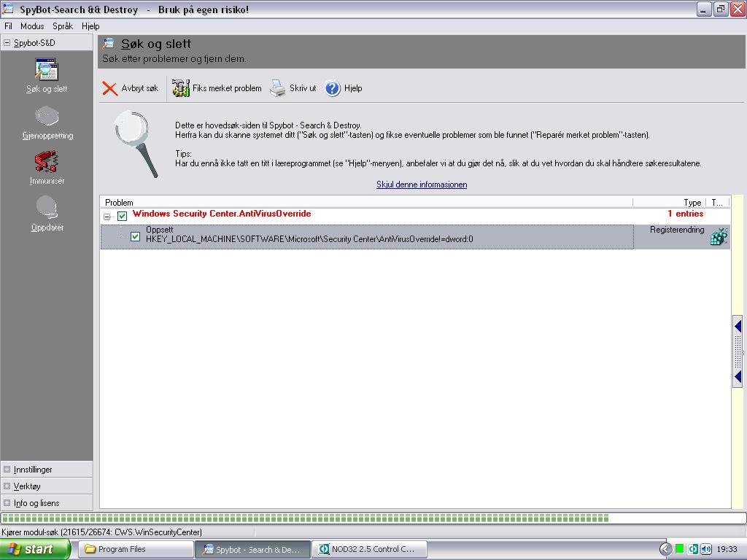Expand the Verktøy sidebar section
Screen dimensions: 747x560
point(7,486)
